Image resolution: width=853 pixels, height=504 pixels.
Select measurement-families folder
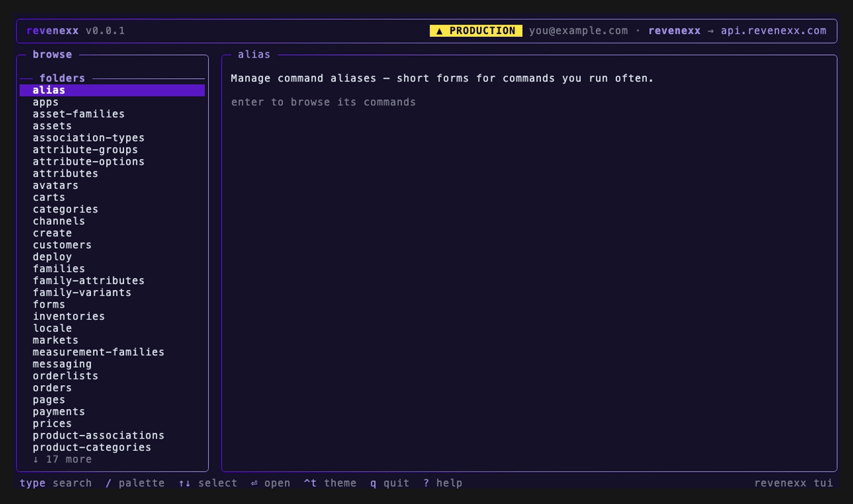coord(112,352)
